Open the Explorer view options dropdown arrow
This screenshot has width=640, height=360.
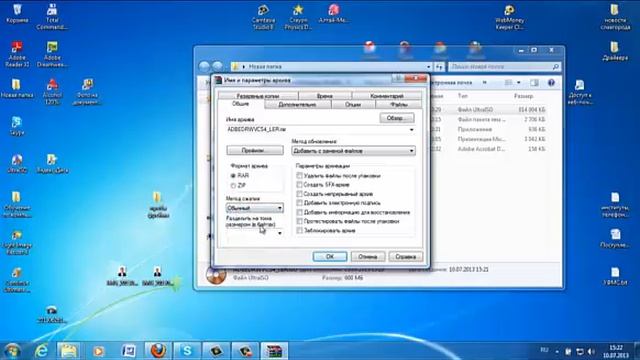tap(518, 83)
